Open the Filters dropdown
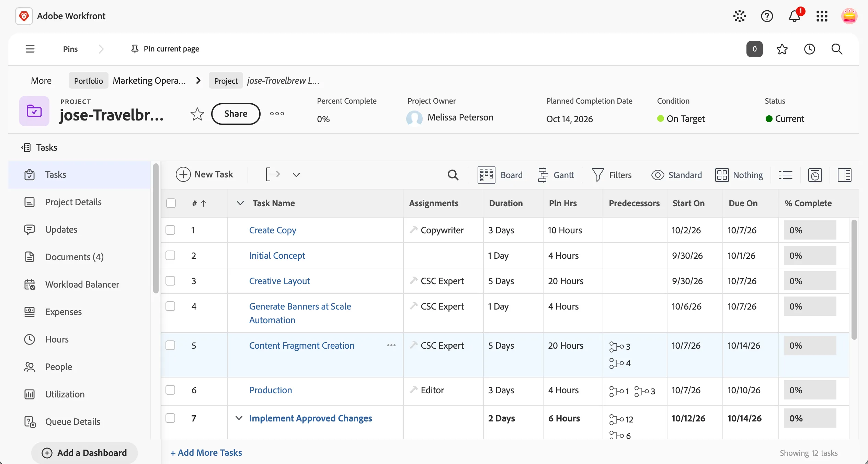Viewport: 868px width, 464px height. pos(612,175)
